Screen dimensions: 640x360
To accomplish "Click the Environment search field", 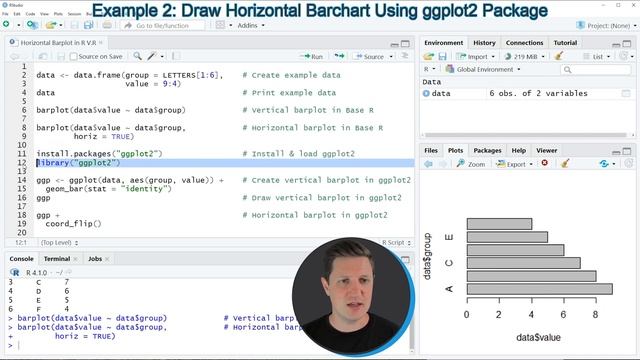I will [596, 70].
